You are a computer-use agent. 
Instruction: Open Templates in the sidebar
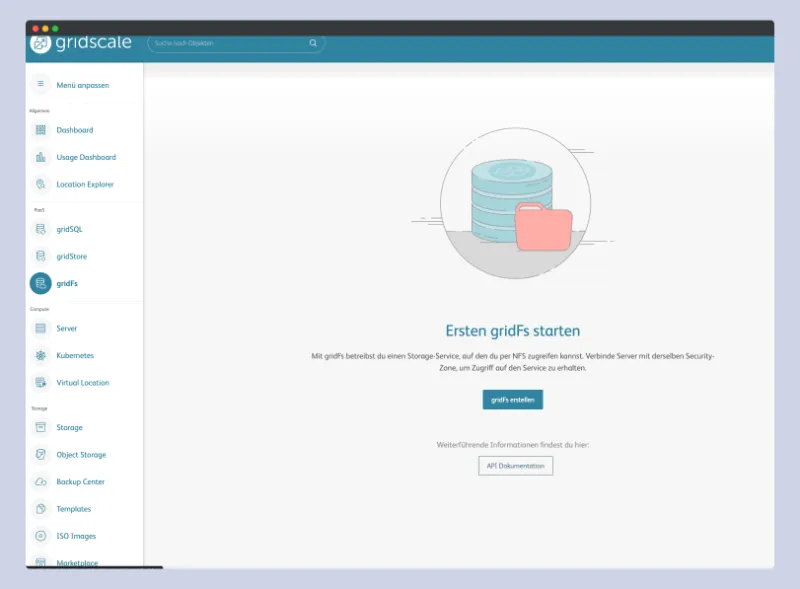click(x=73, y=509)
